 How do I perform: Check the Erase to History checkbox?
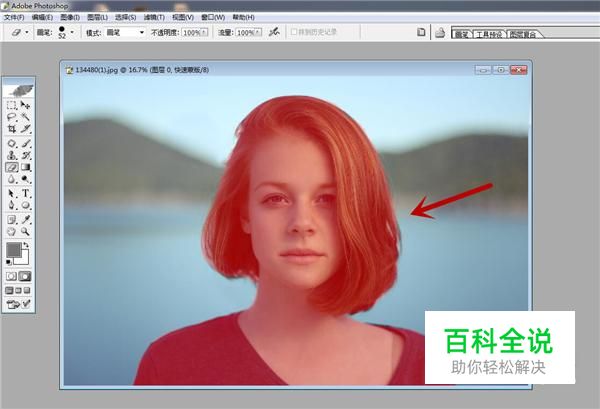294,32
